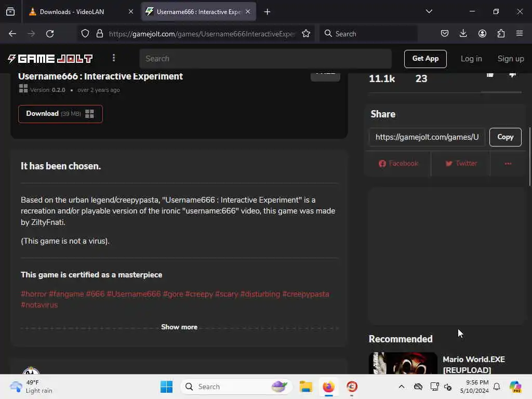Image resolution: width=532 pixels, height=399 pixels.
Task: Open the Firefox account icon
Action: pyautogui.click(x=482, y=34)
